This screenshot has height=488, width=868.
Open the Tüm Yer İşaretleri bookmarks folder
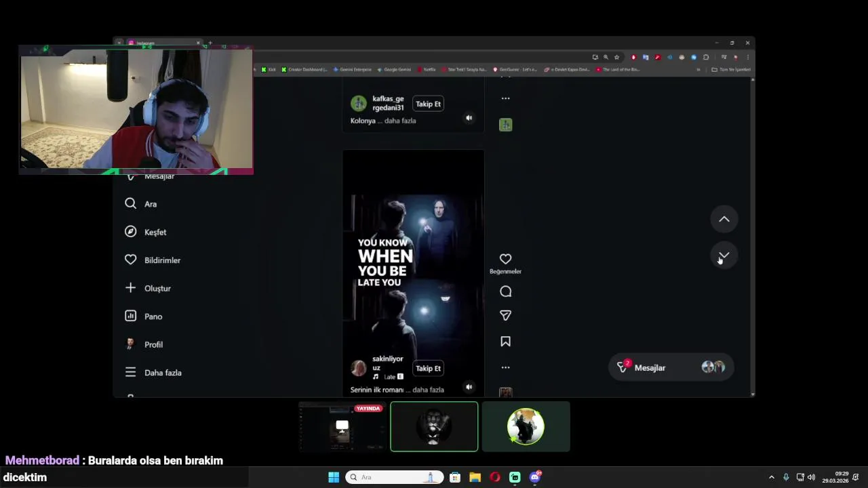click(731, 69)
